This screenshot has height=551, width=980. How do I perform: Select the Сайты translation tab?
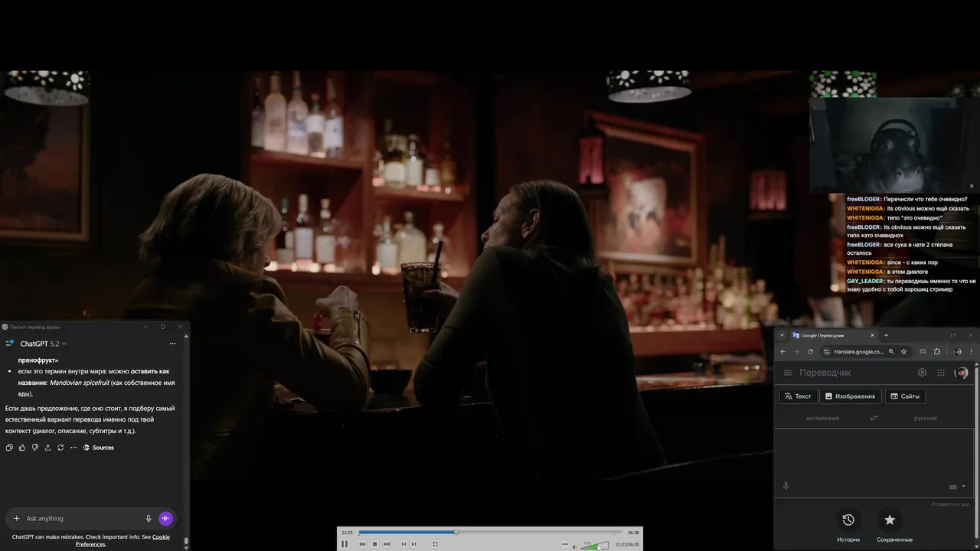[x=904, y=396]
